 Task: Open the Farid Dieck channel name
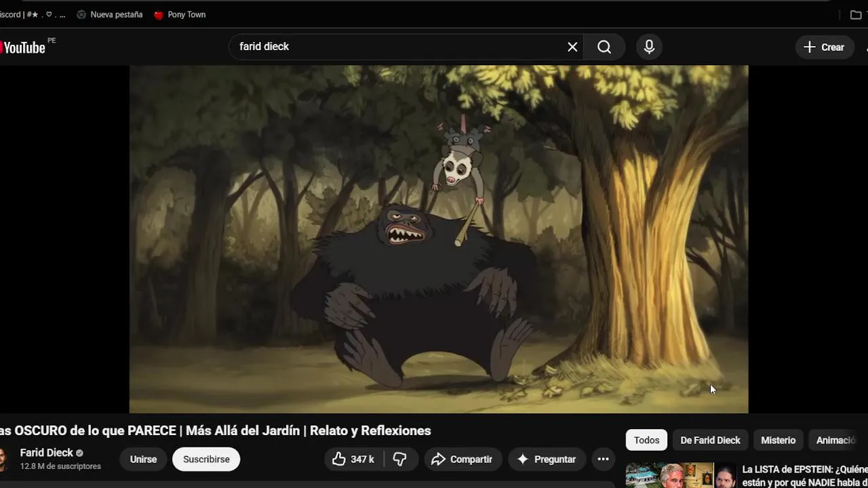[46, 453]
